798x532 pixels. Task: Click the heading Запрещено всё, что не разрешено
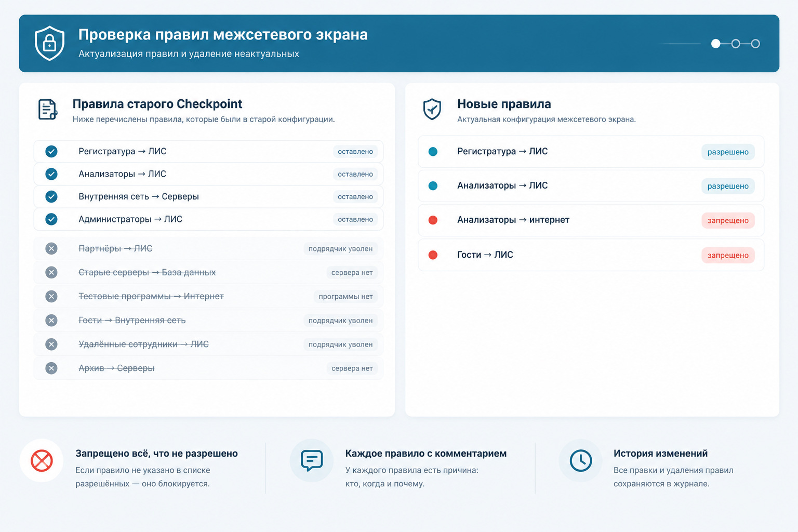[x=156, y=453]
